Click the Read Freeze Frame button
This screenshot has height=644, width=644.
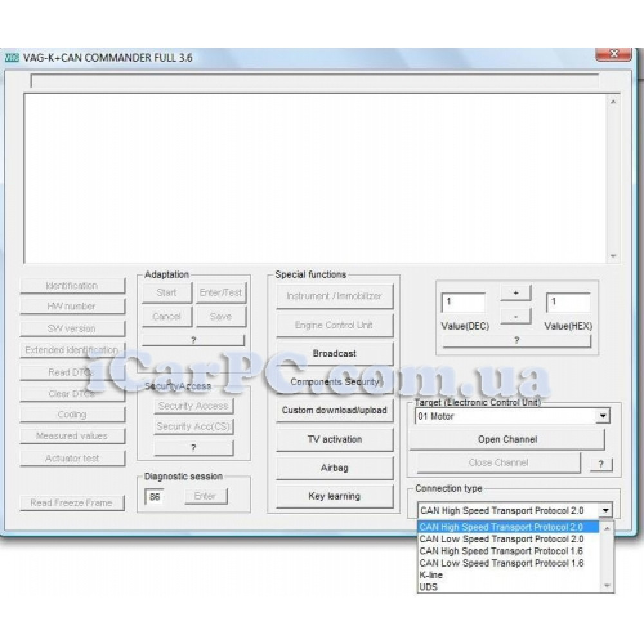72,503
